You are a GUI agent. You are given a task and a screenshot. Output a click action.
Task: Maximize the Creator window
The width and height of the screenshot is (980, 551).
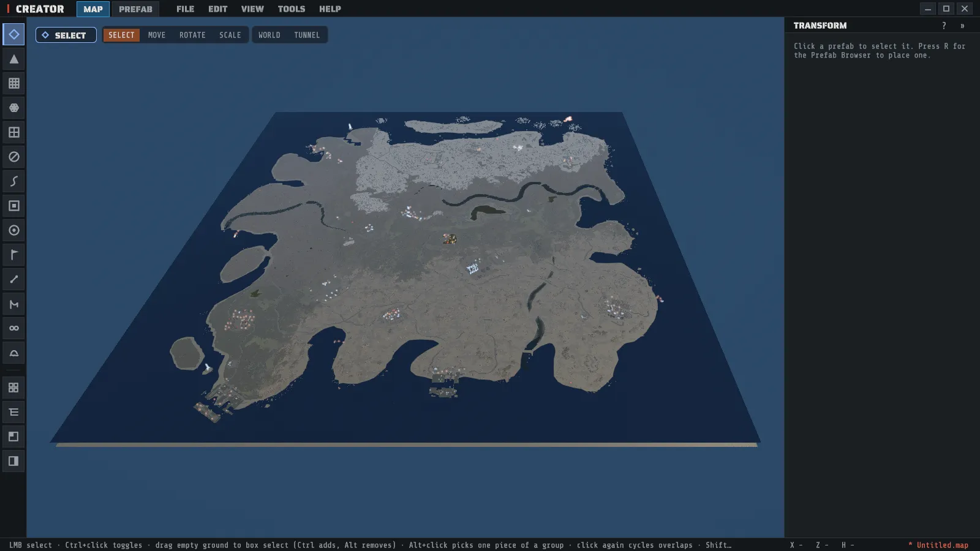(x=946, y=9)
